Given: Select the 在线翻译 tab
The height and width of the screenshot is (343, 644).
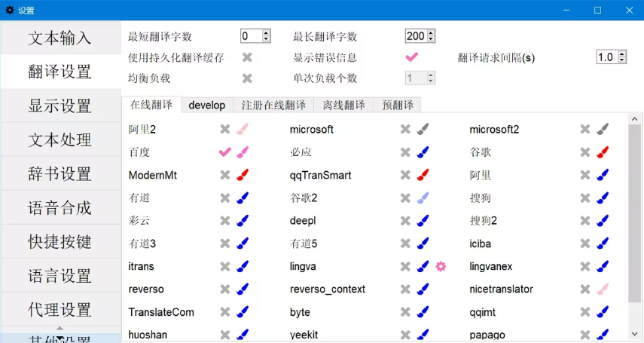Looking at the screenshot, I should tap(151, 105).
